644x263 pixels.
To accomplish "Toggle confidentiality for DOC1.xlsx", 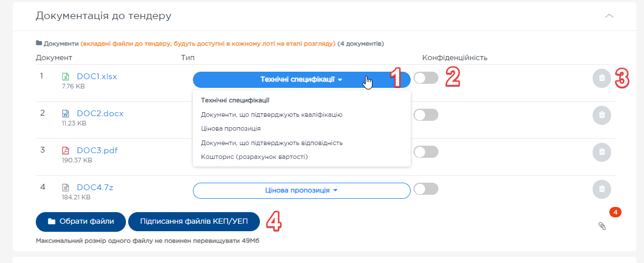I will click(x=426, y=78).
